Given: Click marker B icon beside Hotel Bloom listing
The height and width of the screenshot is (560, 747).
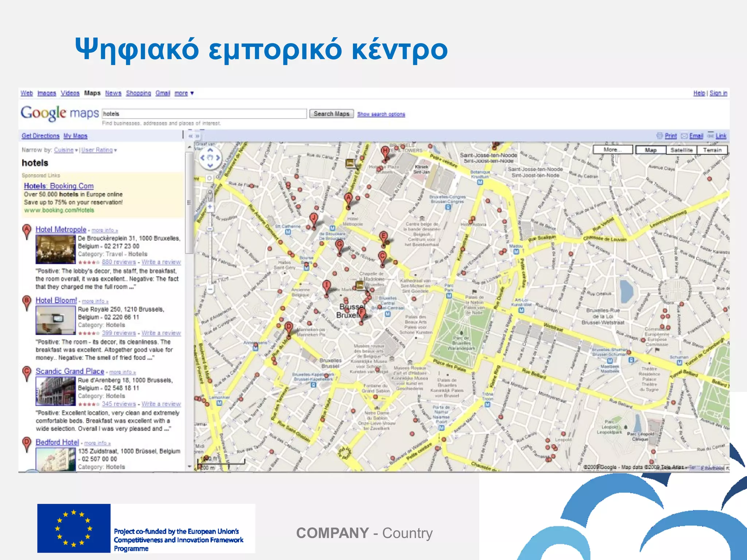Looking at the screenshot, I should point(26,303).
